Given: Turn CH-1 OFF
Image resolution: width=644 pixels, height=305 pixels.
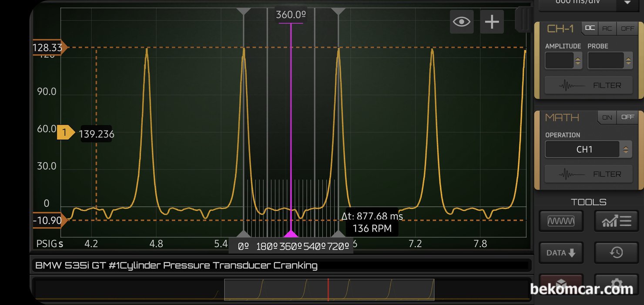Looking at the screenshot, I should (x=627, y=28).
